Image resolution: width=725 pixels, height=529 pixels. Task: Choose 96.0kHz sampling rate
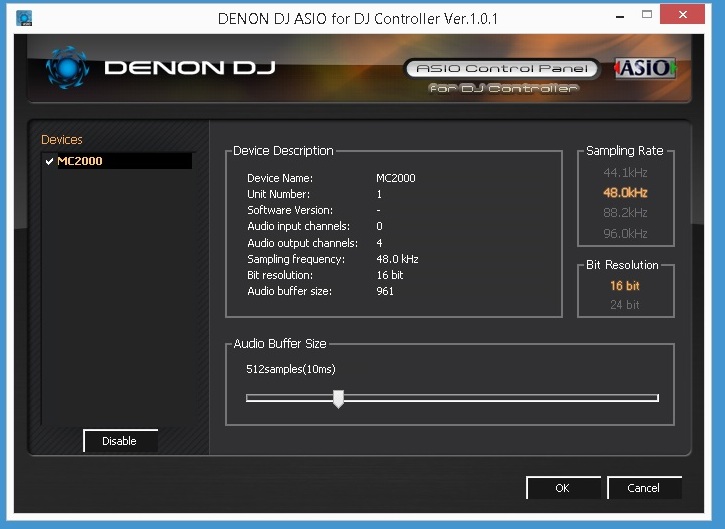coord(624,234)
